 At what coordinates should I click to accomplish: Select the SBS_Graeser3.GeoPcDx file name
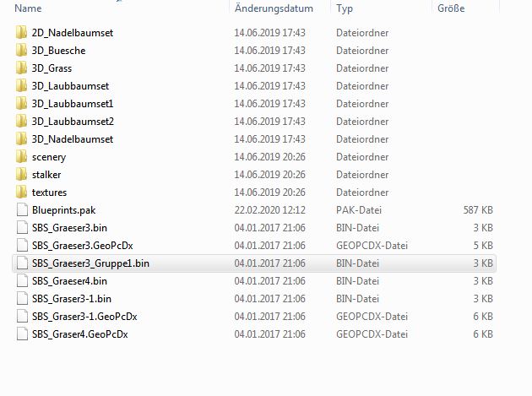[x=83, y=246]
